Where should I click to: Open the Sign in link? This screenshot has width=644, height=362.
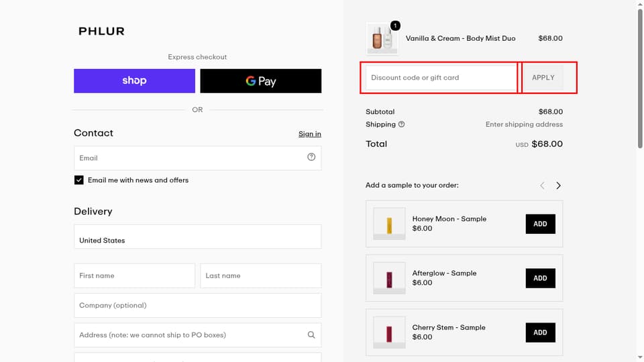tap(310, 134)
